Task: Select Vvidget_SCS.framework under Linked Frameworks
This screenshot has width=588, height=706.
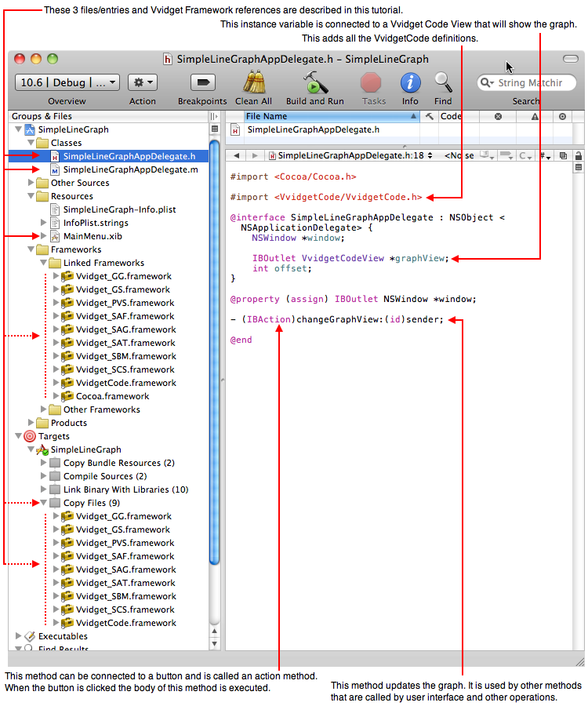Action: [125, 369]
